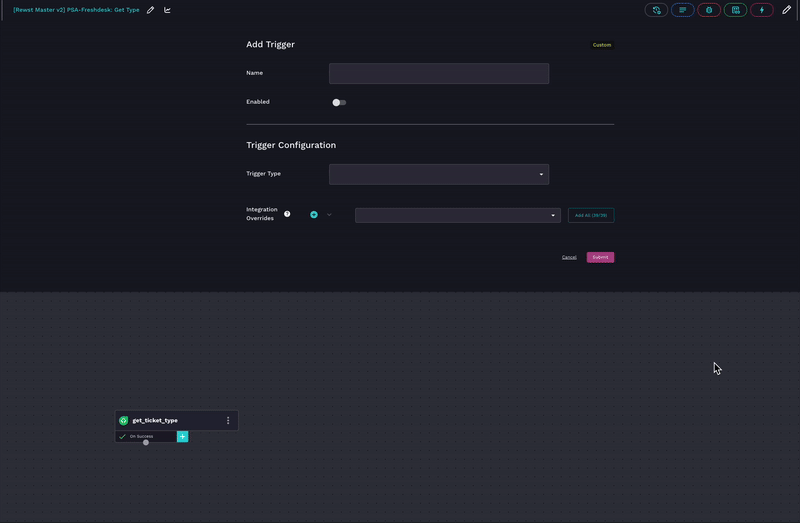Open the get_ticket_type node three-dot menu
The width and height of the screenshot is (800, 523).
click(x=228, y=420)
